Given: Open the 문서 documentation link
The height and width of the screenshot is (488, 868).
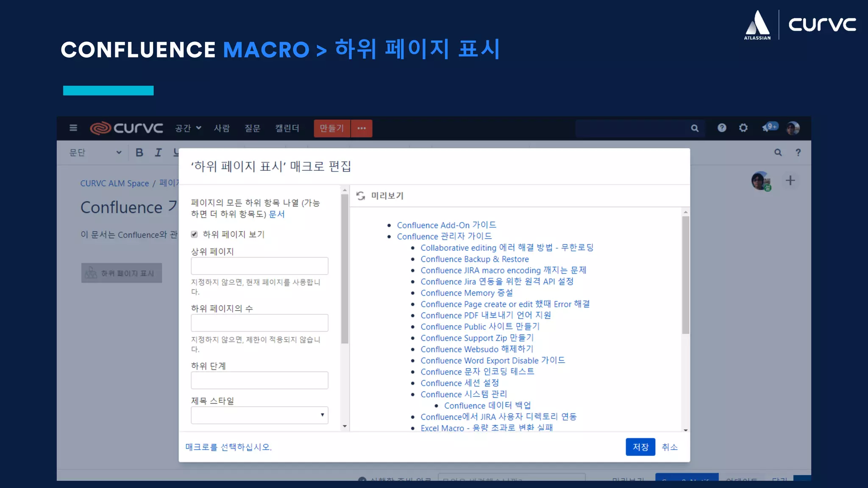Looking at the screenshot, I should pos(277,214).
